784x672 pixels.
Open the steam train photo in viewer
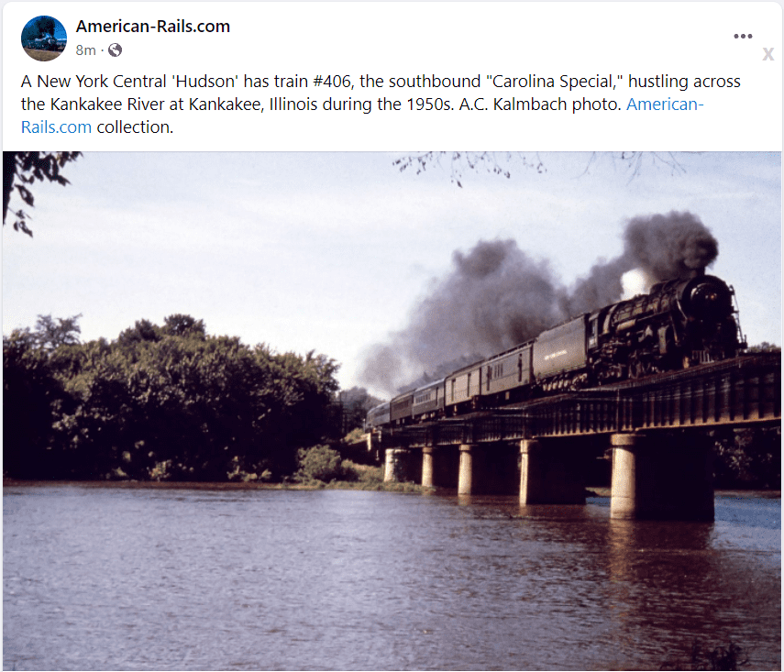tap(392, 411)
